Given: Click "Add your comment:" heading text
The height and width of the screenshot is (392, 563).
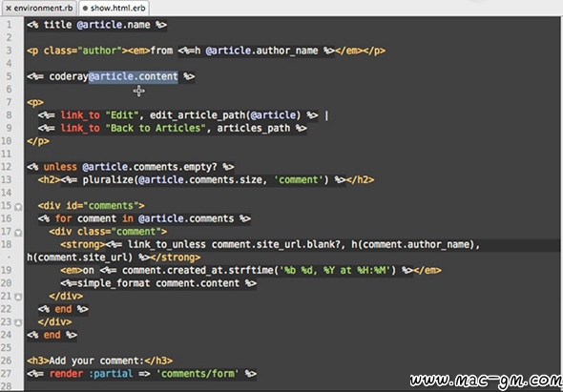Looking at the screenshot, I should (x=96, y=361).
